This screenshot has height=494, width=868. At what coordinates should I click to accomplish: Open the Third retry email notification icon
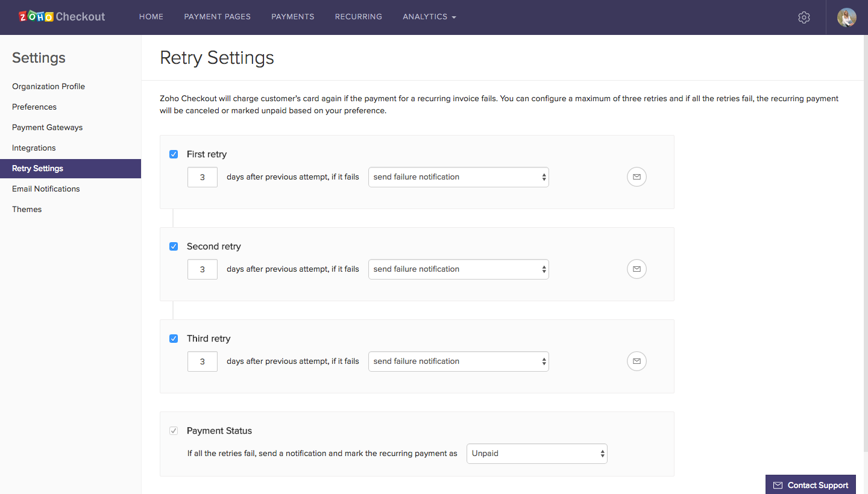click(637, 361)
